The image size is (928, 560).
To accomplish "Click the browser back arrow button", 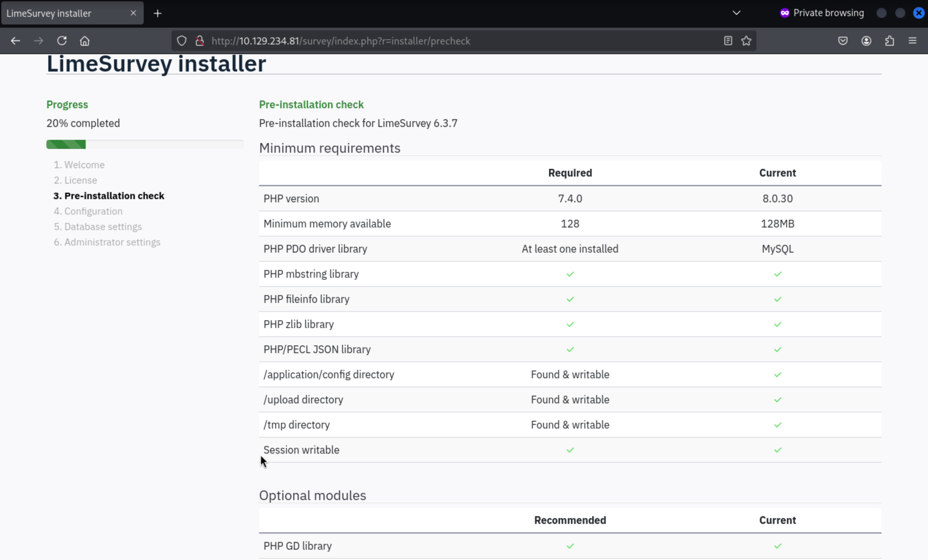I will click(15, 41).
